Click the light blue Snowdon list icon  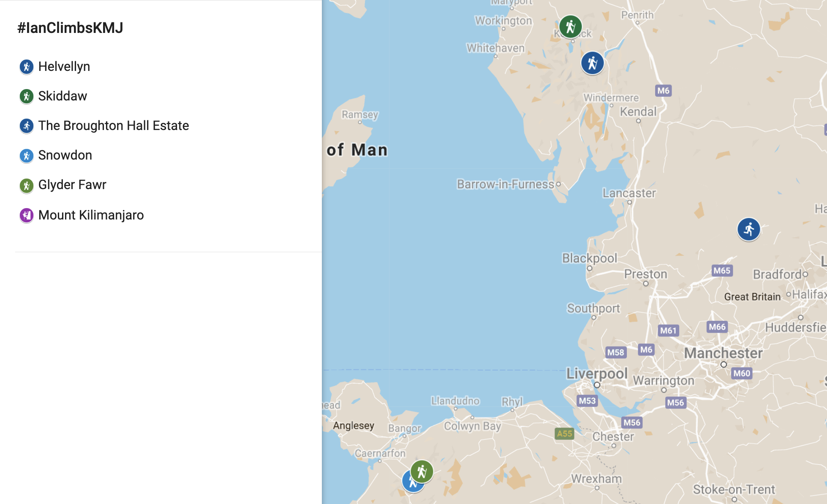[x=27, y=156]
